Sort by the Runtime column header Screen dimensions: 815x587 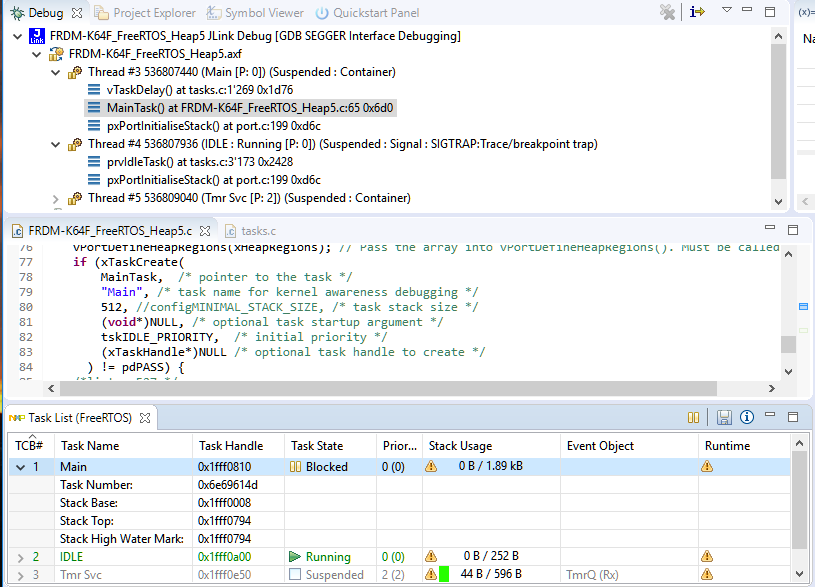pos(744,446)
